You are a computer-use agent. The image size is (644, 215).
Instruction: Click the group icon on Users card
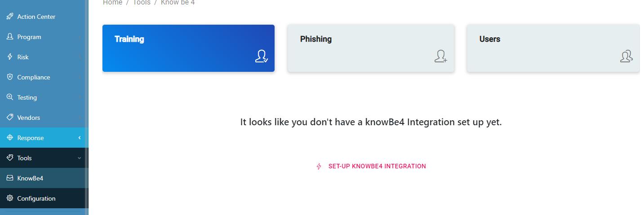coord(626,56)
